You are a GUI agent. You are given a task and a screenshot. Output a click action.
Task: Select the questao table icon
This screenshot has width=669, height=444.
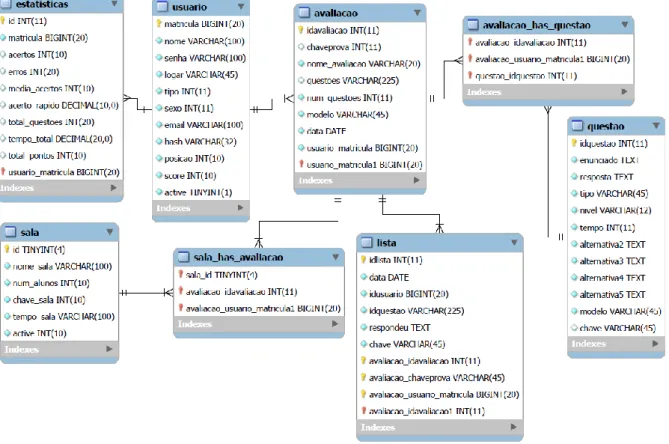(577, 126)
